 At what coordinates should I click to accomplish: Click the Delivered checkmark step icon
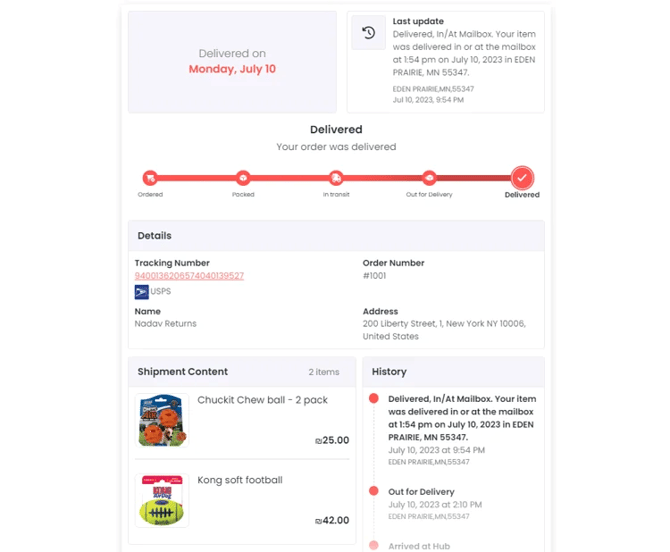pos(522,178)
